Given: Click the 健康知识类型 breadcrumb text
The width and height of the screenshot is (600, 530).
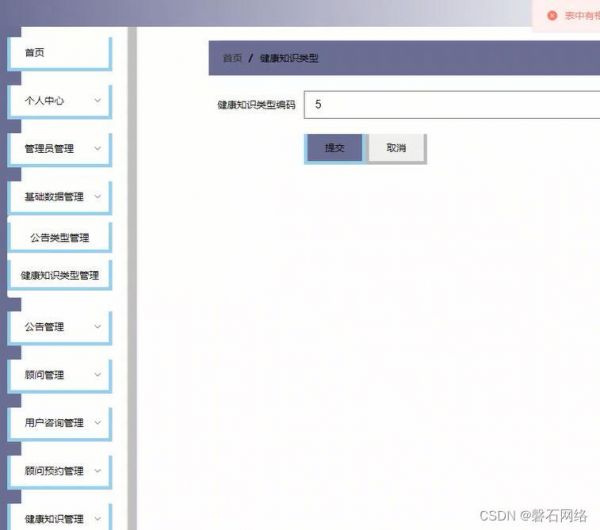Looking at the screenshot, I should coord(289,58).
